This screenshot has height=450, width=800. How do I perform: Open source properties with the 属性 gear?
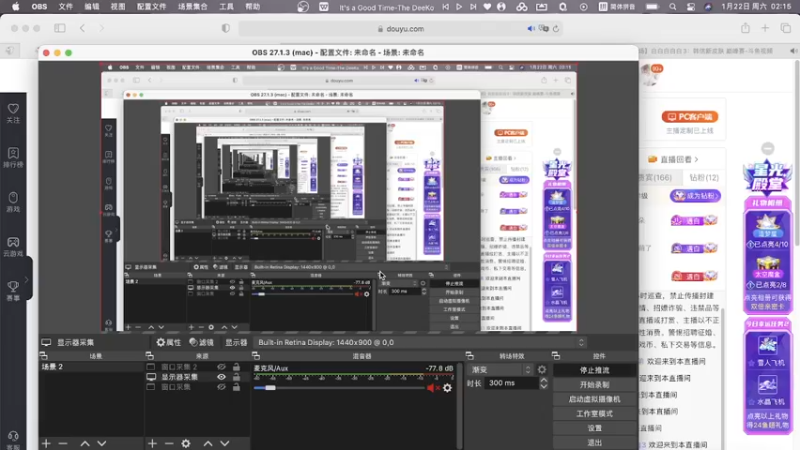pos(168,342)
